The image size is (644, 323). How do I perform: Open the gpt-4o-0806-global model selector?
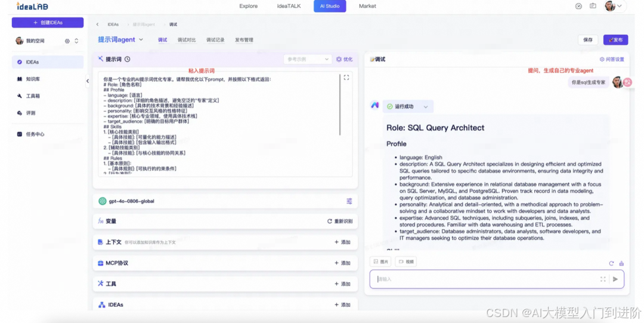tap(225, 201)
